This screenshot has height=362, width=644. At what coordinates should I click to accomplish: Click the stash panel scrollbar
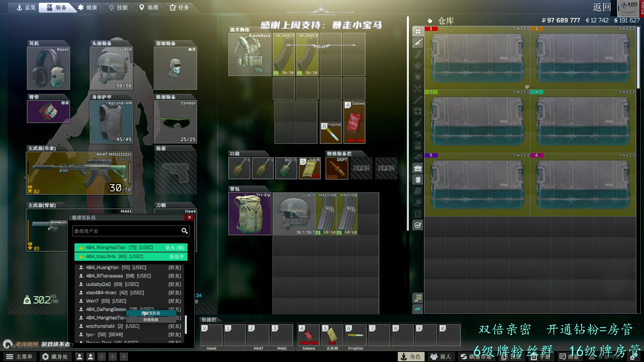[638, 58]
